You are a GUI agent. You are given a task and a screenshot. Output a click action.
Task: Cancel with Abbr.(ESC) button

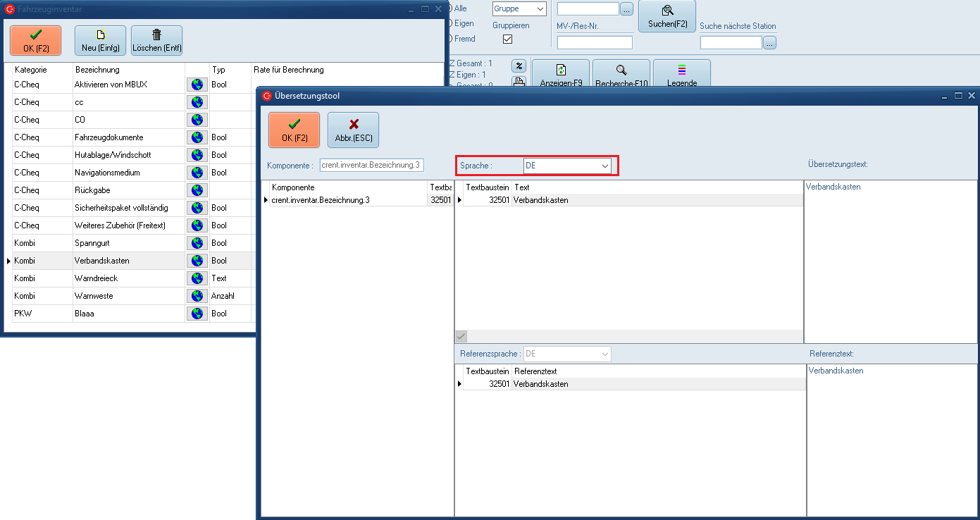pos(353,130)
